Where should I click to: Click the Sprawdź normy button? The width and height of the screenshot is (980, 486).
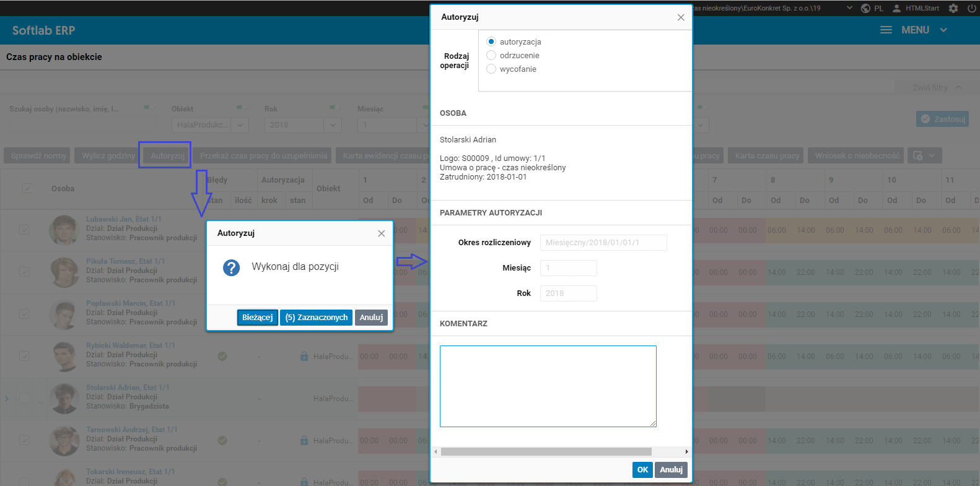[38, 155]
